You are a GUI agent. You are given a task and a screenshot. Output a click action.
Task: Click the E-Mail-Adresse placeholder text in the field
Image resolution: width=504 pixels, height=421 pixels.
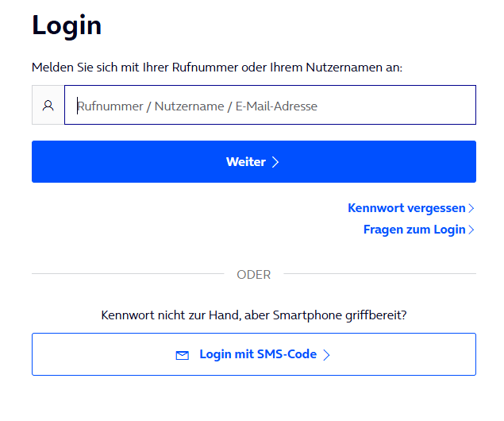coord(276,106)
